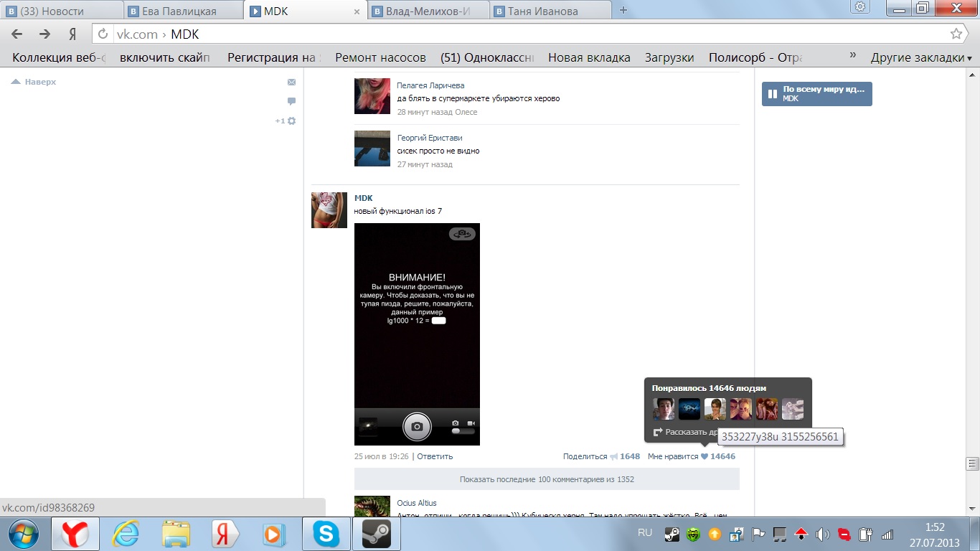Open Windows Explorer folder on the taskbar
Screen dimensions: 980x551
click(176, 534)
